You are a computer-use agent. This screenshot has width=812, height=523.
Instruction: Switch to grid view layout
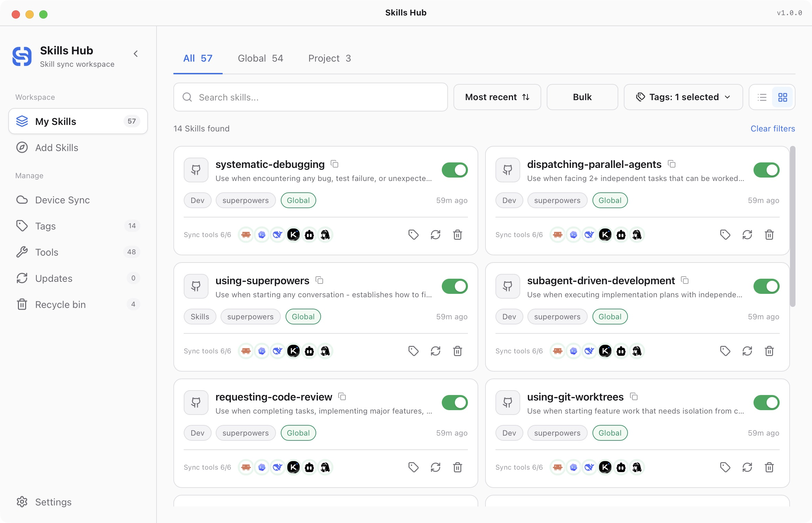pos(783,97)
